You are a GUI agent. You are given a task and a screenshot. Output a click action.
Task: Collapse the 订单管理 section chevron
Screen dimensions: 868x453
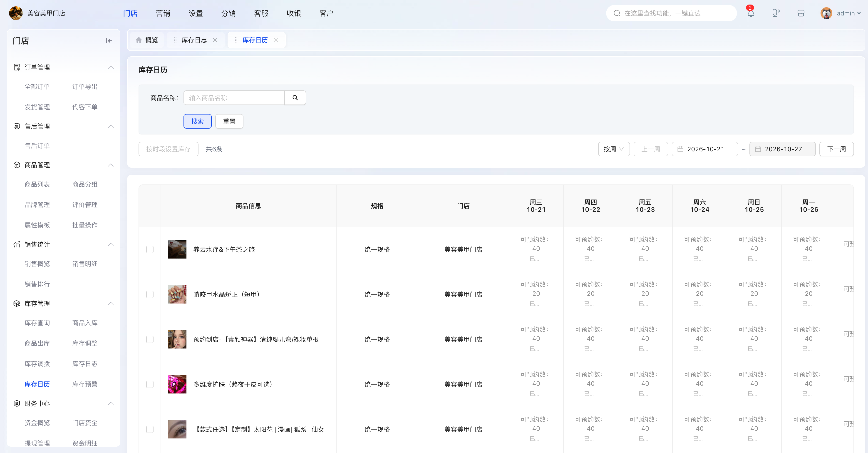click(x=111, y=67)
